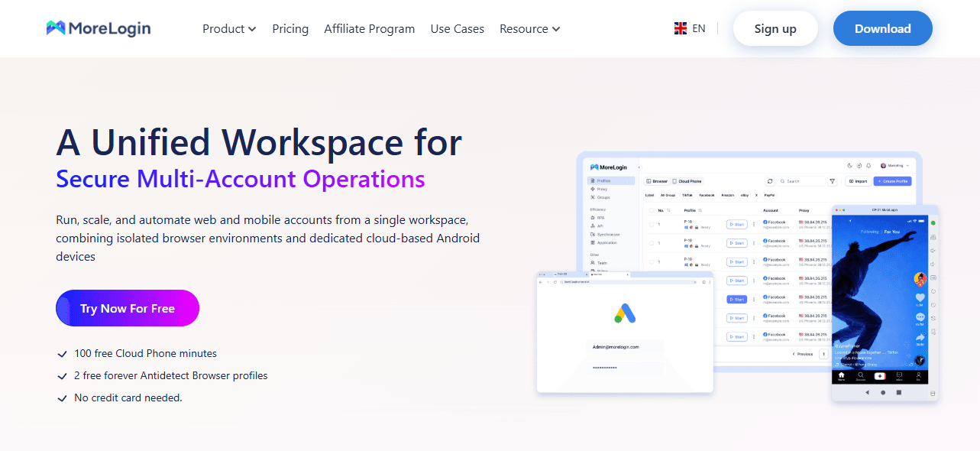This screenshot has height=451, width=980.
Task: Click the Google Ads logo in browser mockup
Action: click(x=626, y=312)
